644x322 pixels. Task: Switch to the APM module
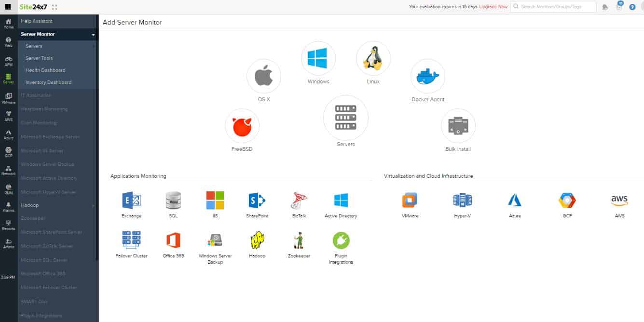point(8,61)
